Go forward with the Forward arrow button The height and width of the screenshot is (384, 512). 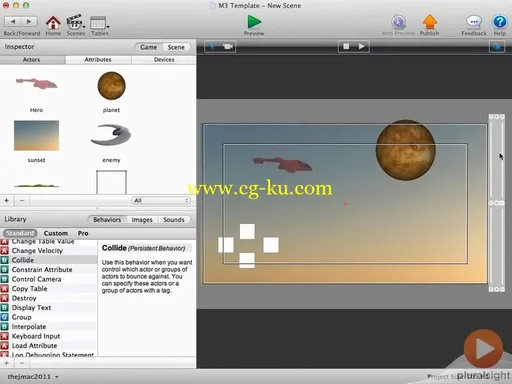click(x=29, y=22)
